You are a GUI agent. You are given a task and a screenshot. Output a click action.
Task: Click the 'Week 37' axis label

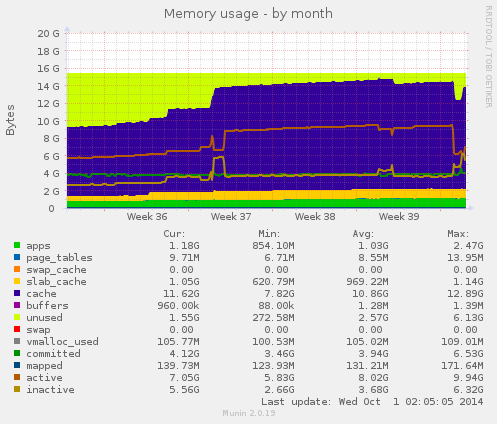coord(231,217)
